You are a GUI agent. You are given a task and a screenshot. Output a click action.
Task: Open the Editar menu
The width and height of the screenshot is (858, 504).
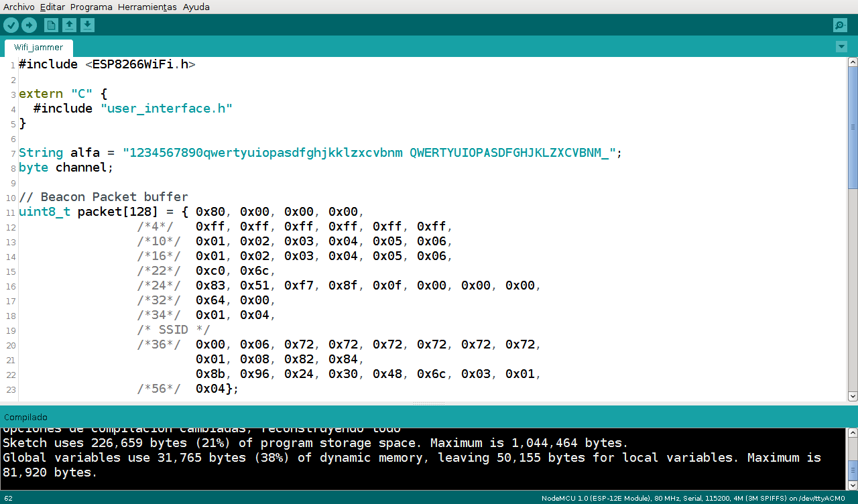52,7
